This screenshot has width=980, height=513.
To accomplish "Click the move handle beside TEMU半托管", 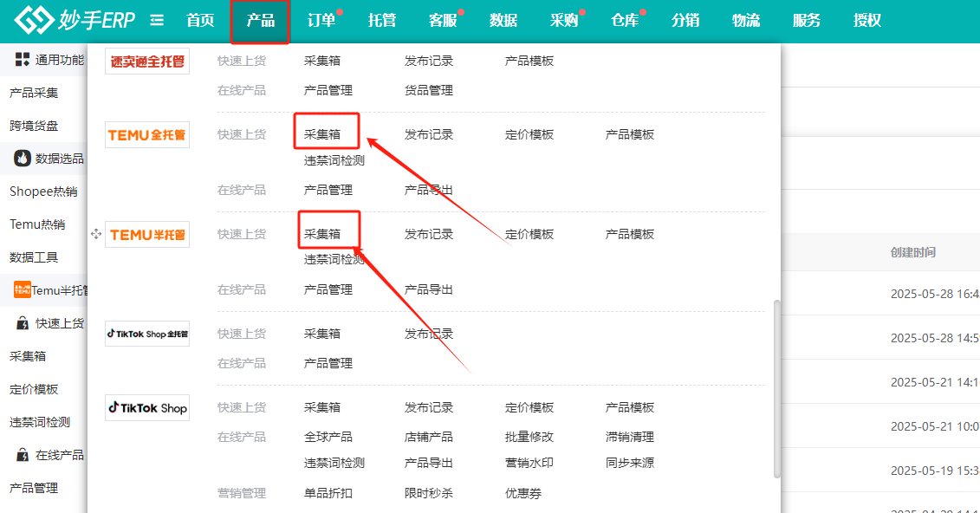I will [96, 234].
